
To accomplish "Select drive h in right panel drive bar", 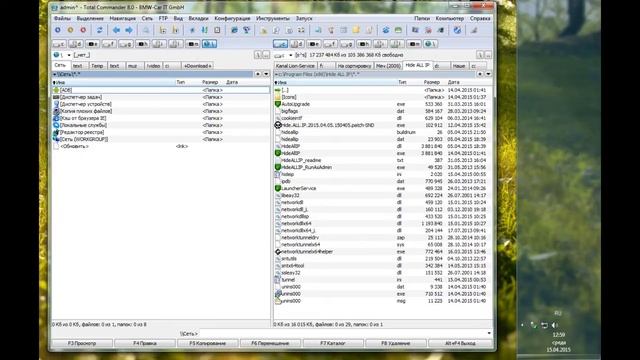I will [364, 44].
